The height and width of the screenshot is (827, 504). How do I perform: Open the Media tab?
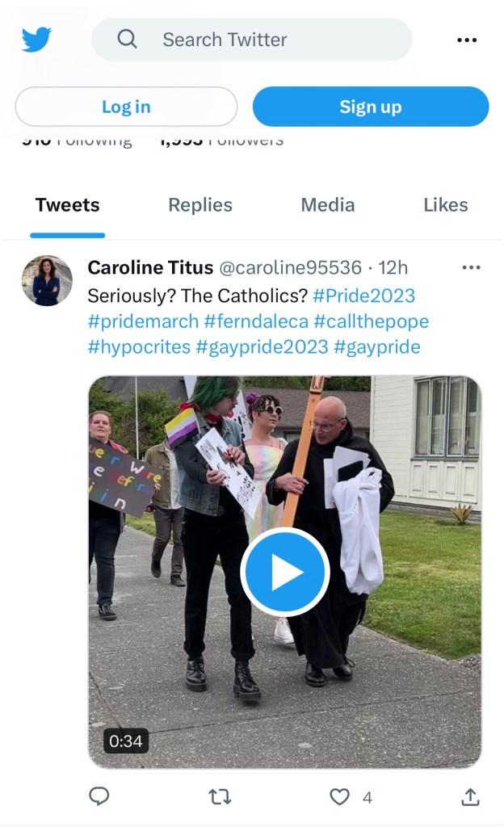click(327, 204)
